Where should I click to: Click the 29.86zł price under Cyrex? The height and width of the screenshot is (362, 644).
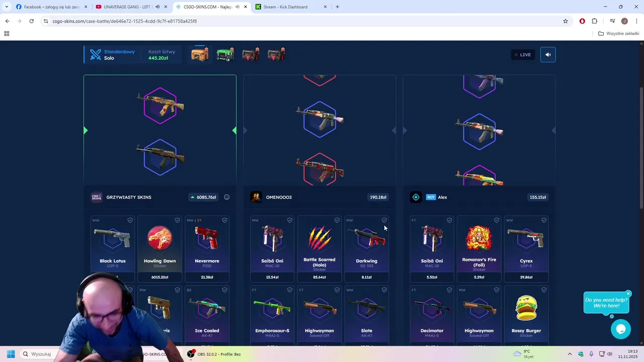tap(526, 277)
